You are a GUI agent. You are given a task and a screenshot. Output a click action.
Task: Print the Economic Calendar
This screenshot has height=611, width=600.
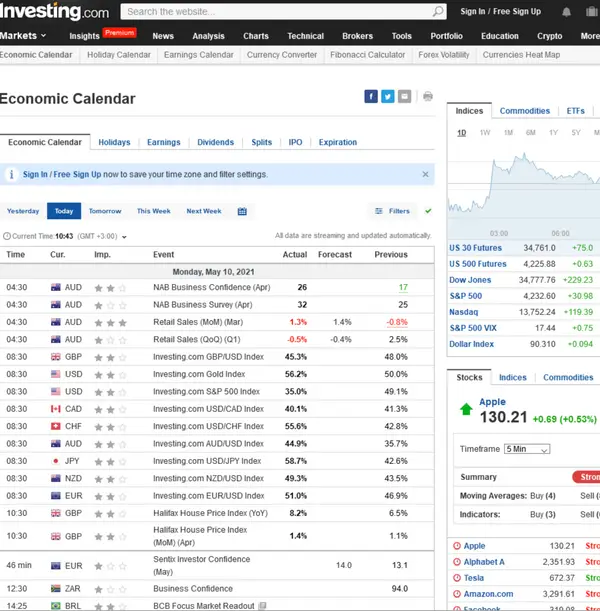428,96
